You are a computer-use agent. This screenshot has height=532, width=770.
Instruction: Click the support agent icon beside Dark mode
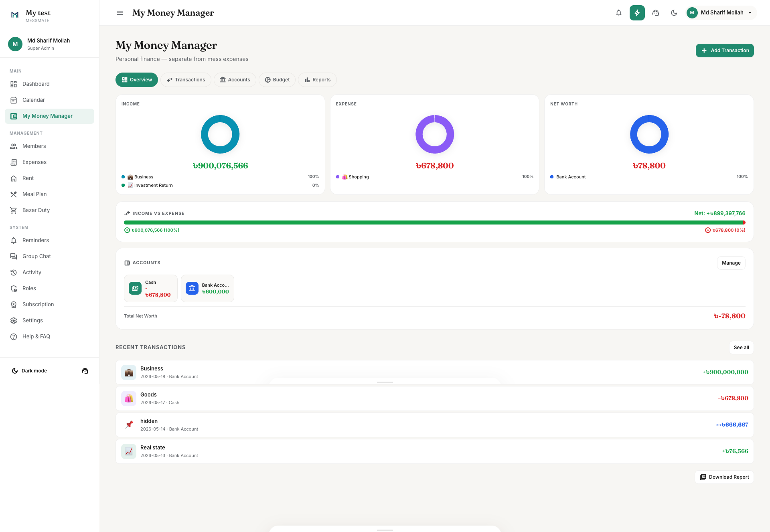click(85, 371)
